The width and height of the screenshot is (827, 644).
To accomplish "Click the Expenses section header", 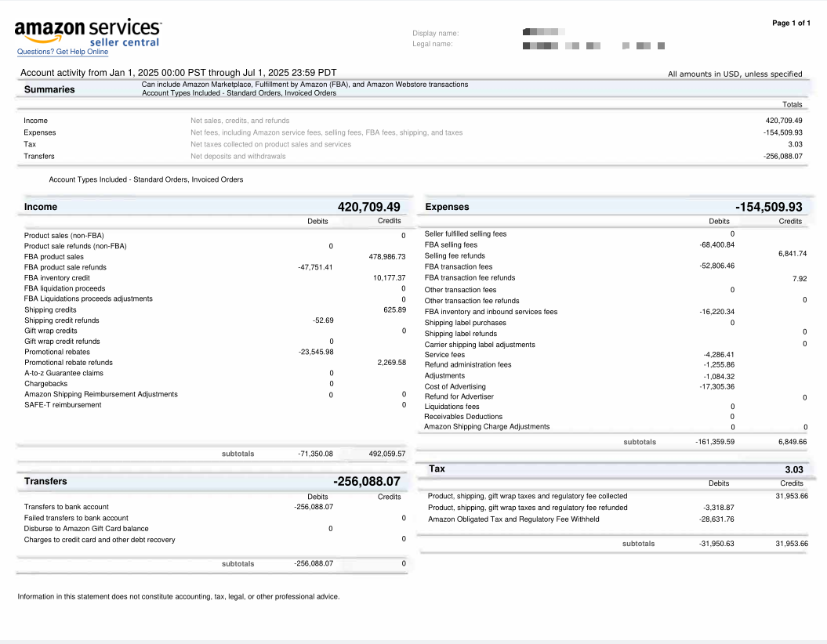I will coord(447,207).
